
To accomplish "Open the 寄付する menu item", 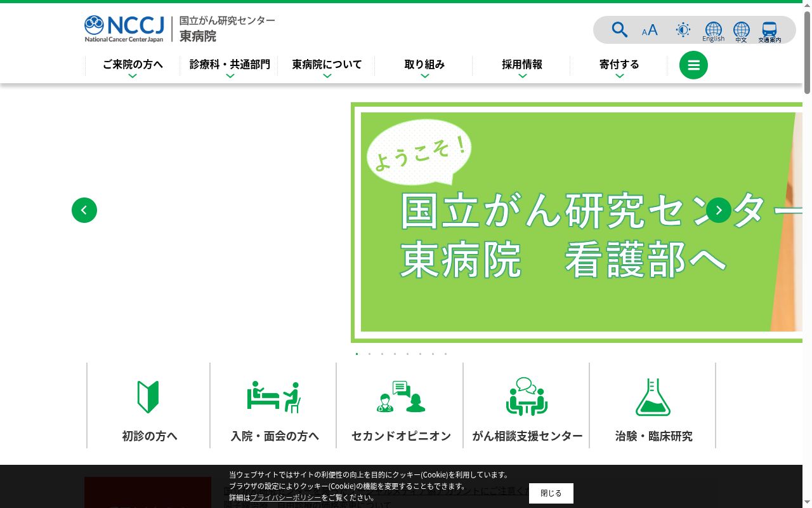I will pyautogui.click(x=619, y=66).
